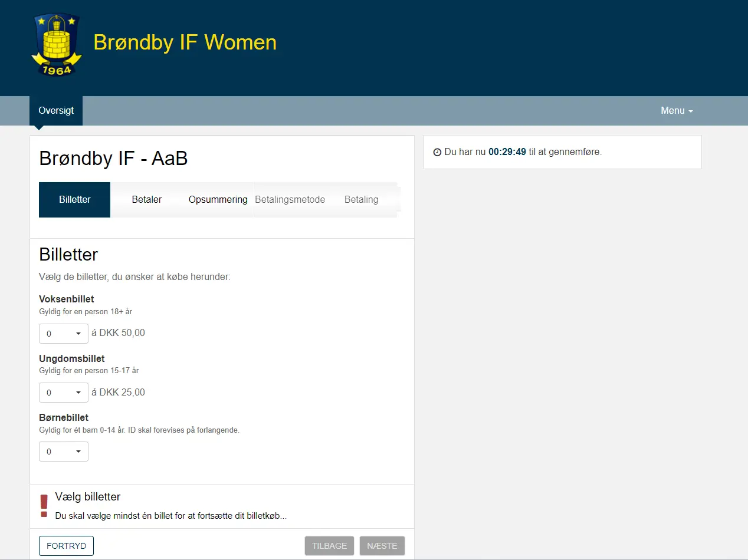Click the Børnebillet ID requirement description
The height and width of the screenshot is (560, 748).
139,430
